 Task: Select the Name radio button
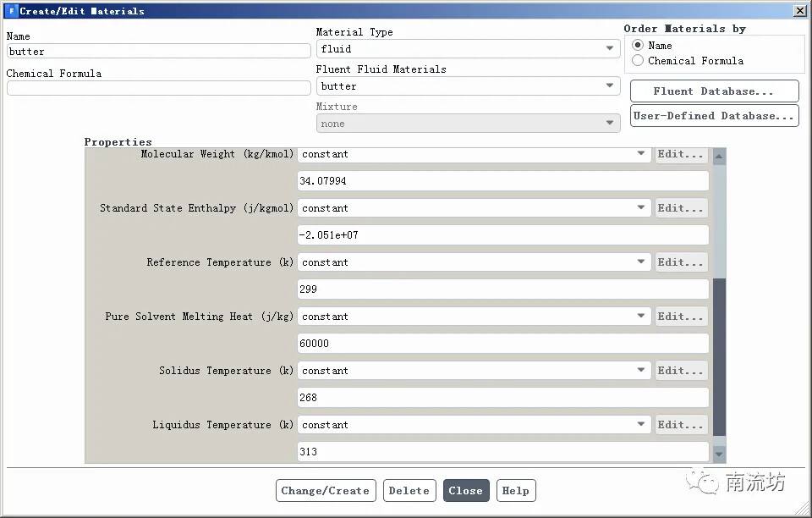tap(638, 46)
